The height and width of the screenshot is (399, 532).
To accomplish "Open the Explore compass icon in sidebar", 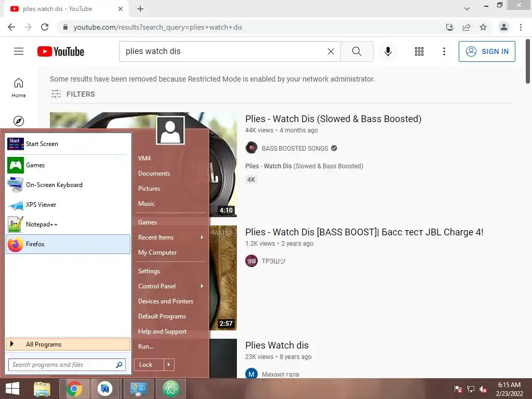I will (x=19, y=121).
